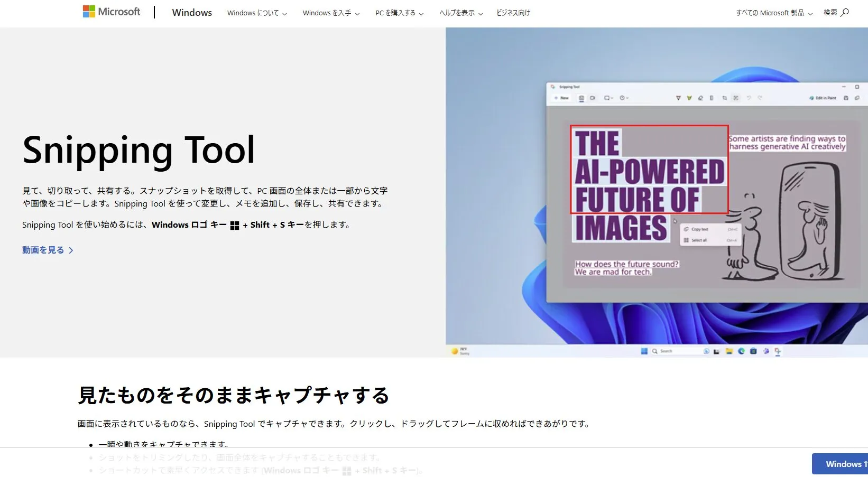
Task: Click the Undo arrow in pictured toolbar
Action: [749, 98]
